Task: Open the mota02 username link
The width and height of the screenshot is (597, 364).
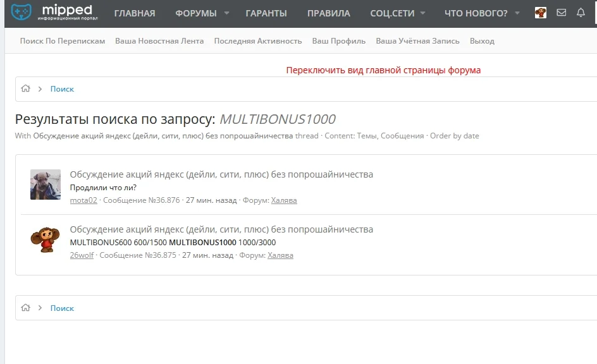Action: tap(83, 200)
